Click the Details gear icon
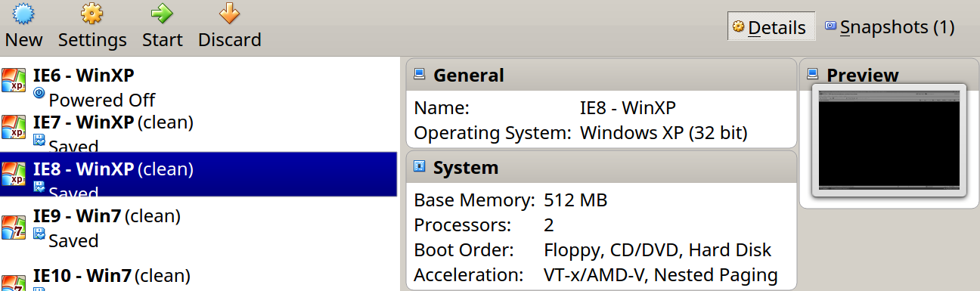 click(x=739, y=27)
